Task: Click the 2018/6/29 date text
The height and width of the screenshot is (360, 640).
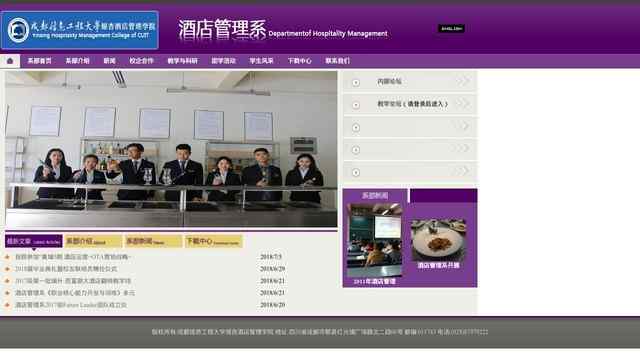Action: click(273, 269)
